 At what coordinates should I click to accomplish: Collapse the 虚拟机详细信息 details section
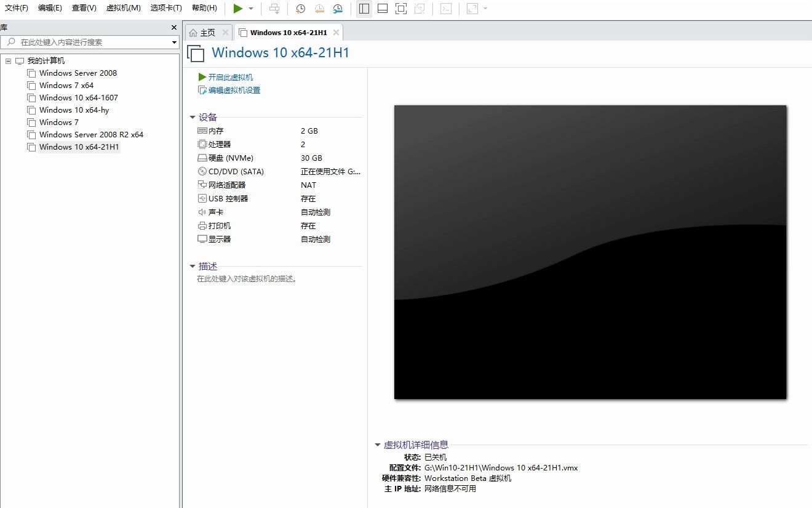tap(377, 445)
